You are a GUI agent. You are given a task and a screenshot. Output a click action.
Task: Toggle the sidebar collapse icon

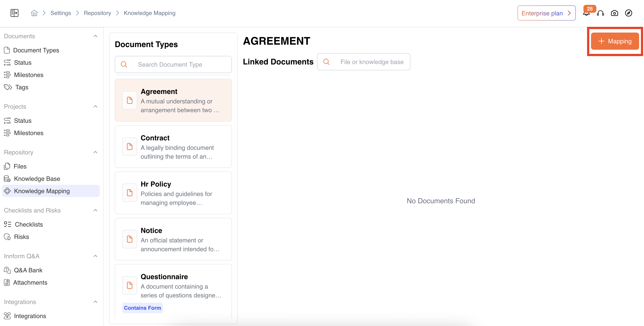coord(15,13)
